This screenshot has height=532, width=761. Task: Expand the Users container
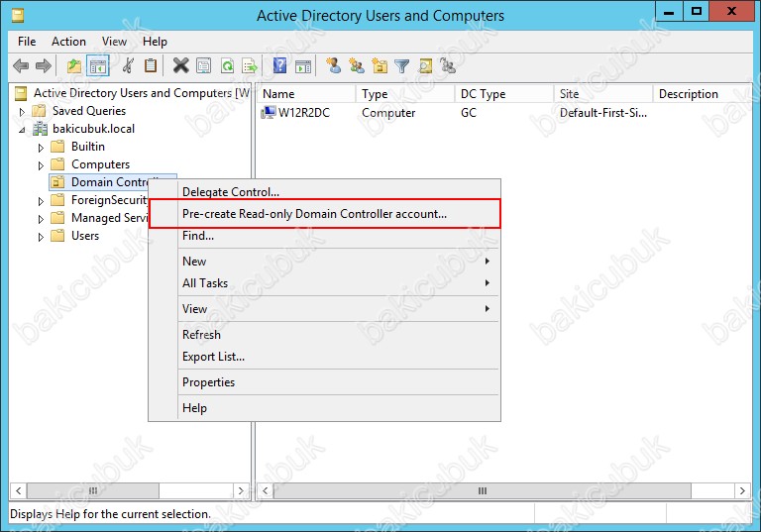(41, 237)
